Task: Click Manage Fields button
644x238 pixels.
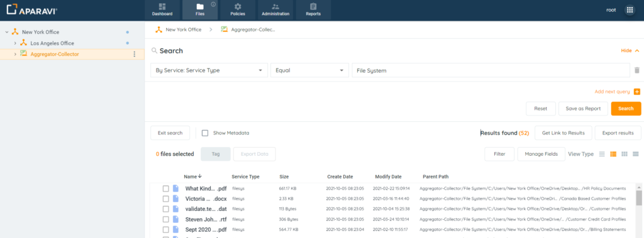Action: [541, 154]
